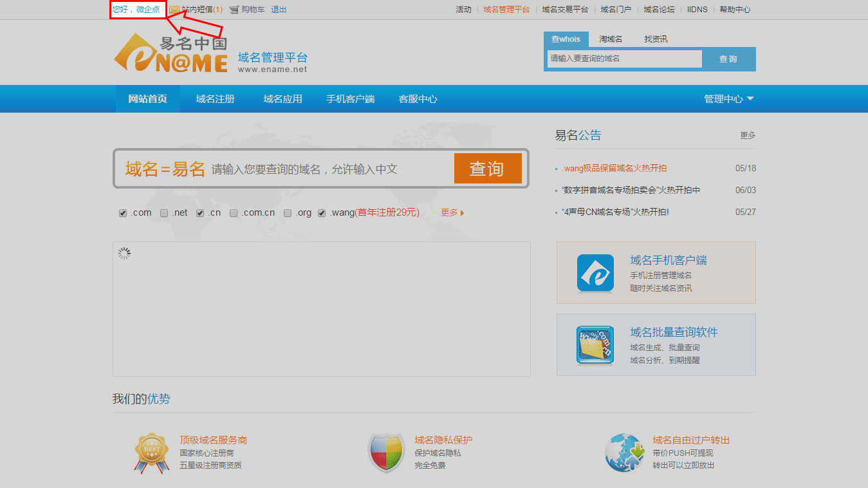Switch to the 找资讯 tab
This screenshot has height=488, width=868.
(x=656, y=39)
